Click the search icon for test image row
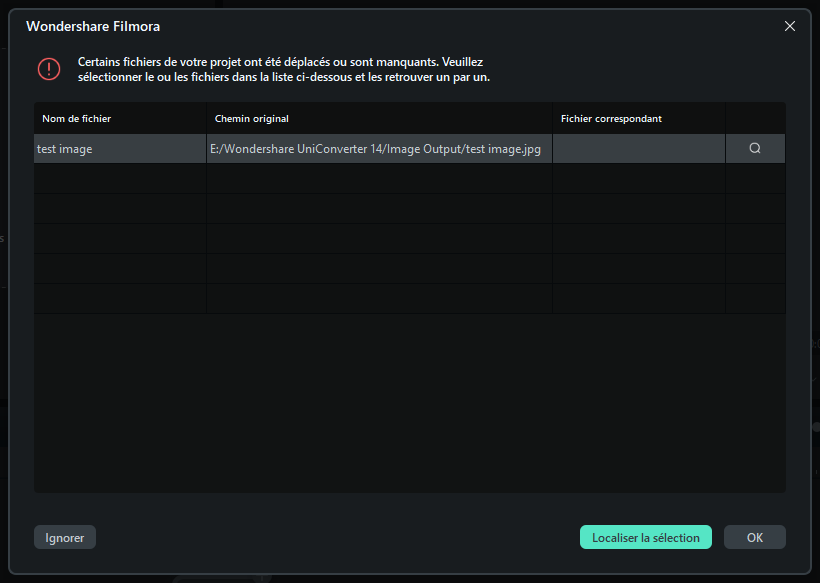This screenshot has height=583, width=820. 755,148
